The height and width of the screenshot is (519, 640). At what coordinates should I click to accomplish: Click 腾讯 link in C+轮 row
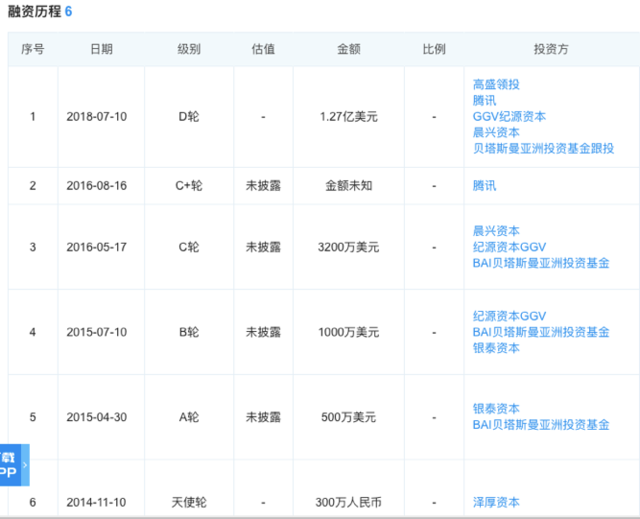coord(484,186)
